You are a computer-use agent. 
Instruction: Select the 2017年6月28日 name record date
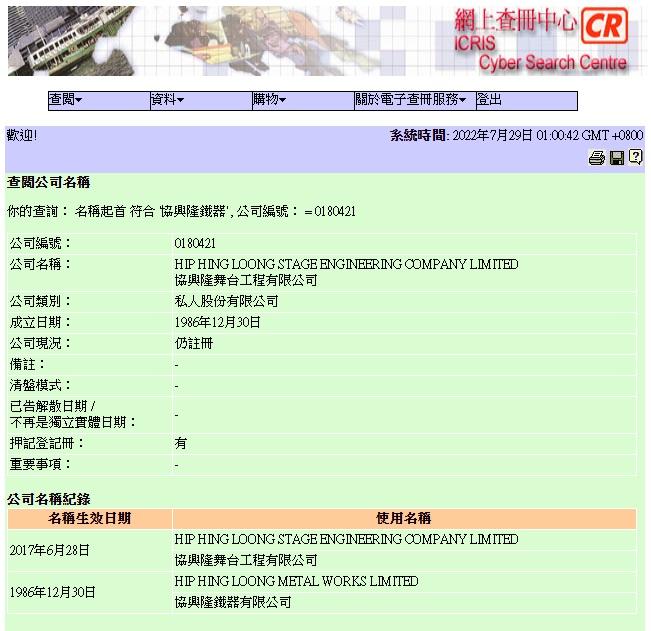click(x=50, y=550)
